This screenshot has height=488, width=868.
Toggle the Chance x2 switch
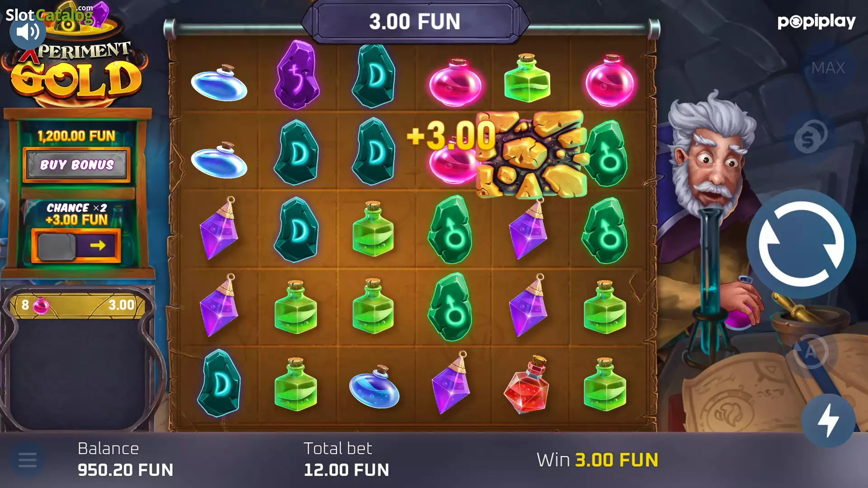[76, 245]
